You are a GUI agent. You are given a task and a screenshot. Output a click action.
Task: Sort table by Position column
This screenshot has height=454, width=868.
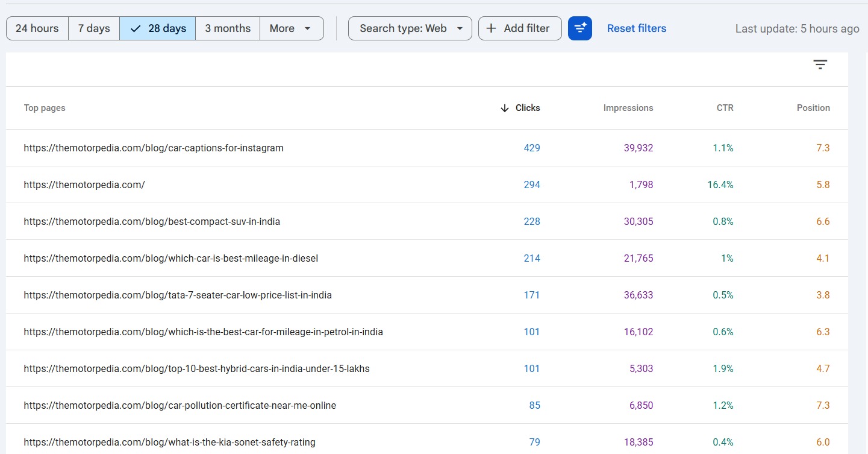point(813,108)
